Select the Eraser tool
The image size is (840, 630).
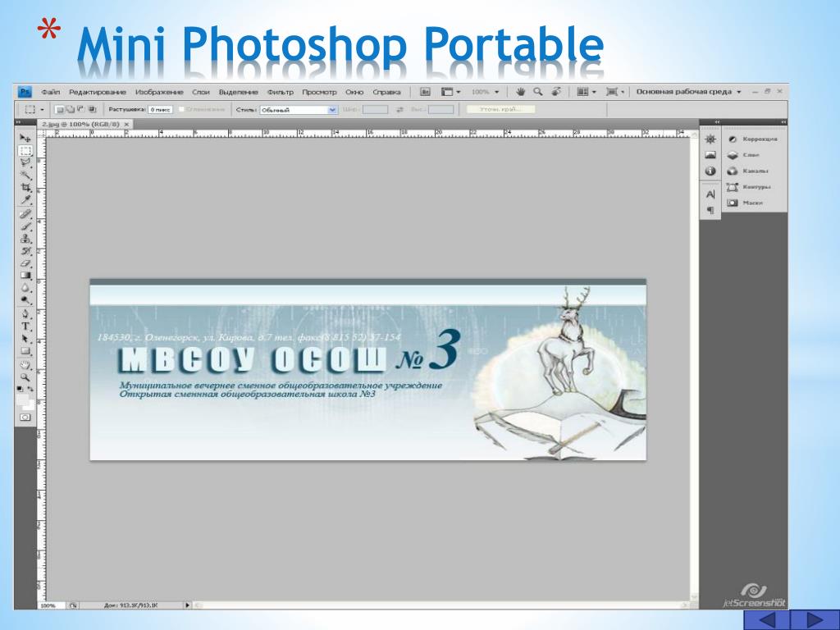(x=25, y=263)
